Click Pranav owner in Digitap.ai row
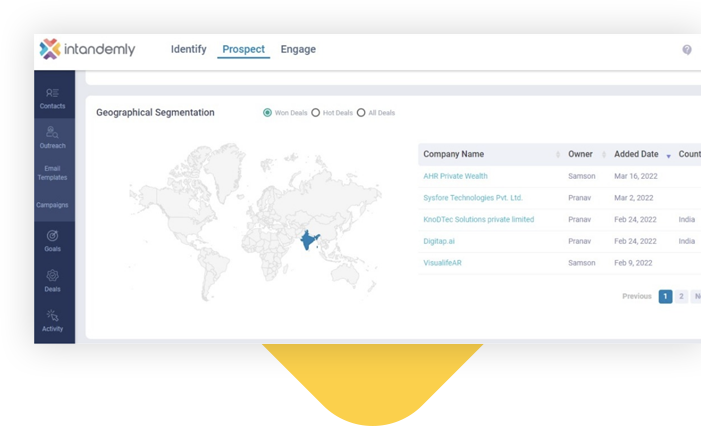 click(x=579, y=241)
